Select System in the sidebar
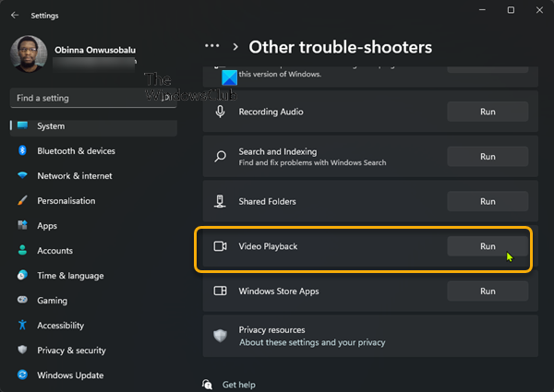 pyautogui.click(x=51, y=126)
